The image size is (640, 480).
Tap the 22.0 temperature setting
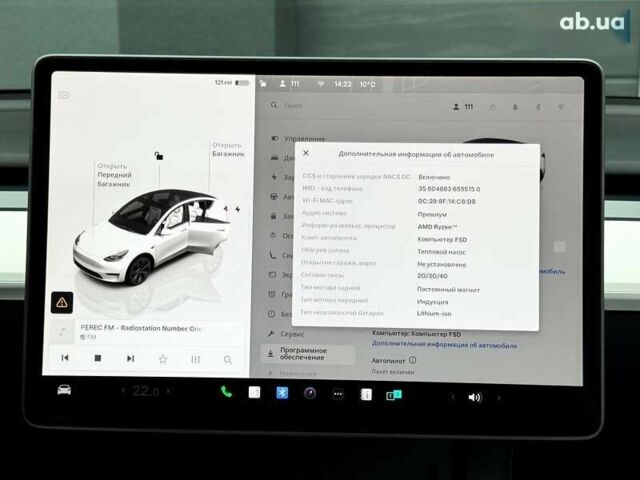[146, 391]
